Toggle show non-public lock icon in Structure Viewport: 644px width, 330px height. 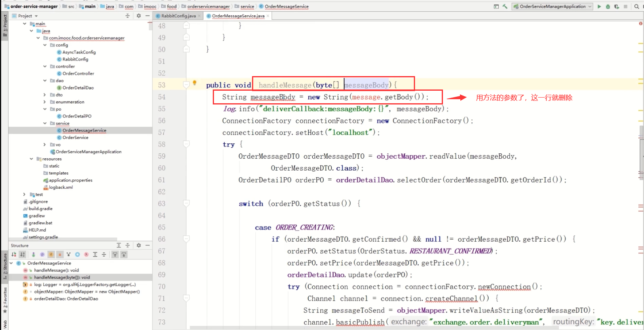(60, 254)
